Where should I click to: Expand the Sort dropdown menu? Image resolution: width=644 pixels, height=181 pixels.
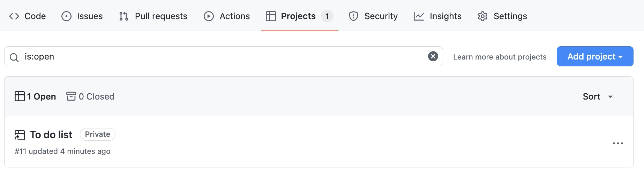(x=598, y=96)
